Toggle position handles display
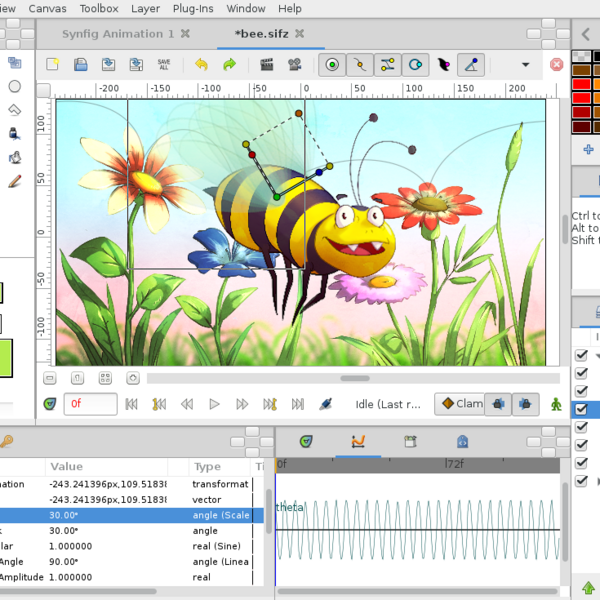Image resolution: width=600 pixels, height=600 pixels. [x=332, y=65]
